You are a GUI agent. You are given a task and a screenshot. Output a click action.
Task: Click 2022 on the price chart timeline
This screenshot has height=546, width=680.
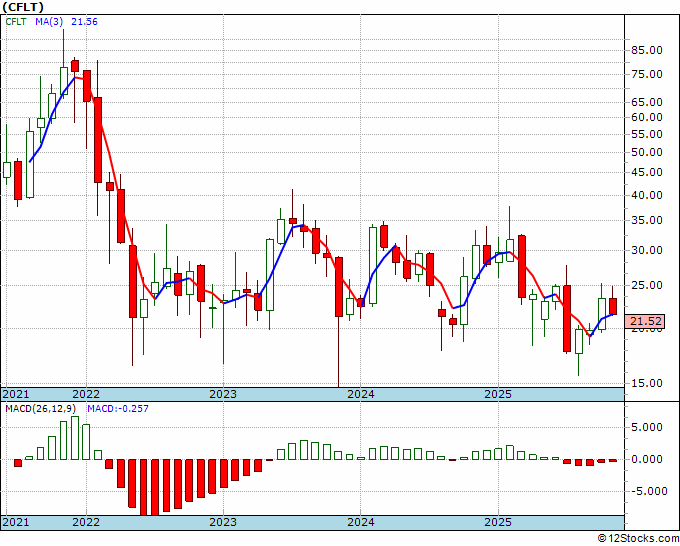[x=86, y=395]
